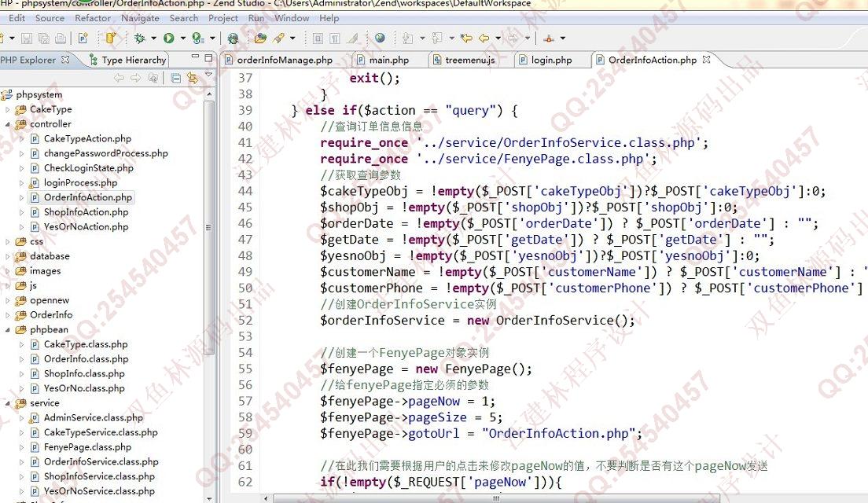The height and width of the screenshot is (503, 868).
Task: Click the pen Search toolbar icon
Action: [278, 39]
